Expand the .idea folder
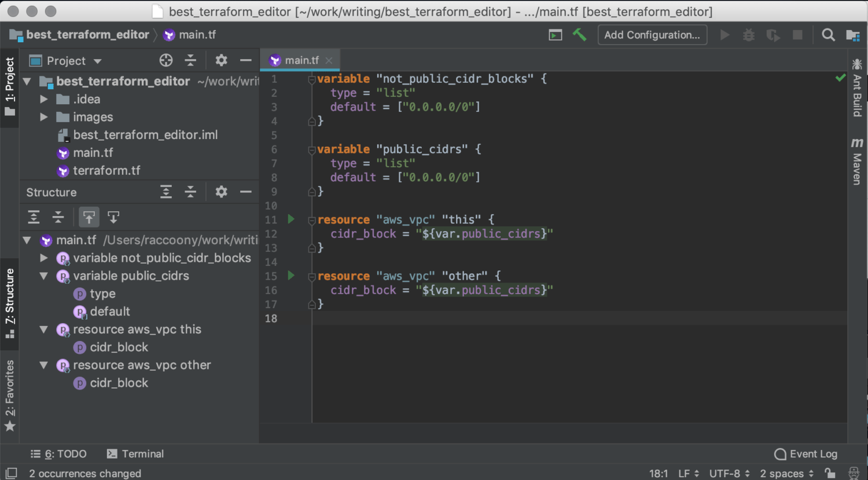This screenshot has width=868, height=480. [43, 100]
